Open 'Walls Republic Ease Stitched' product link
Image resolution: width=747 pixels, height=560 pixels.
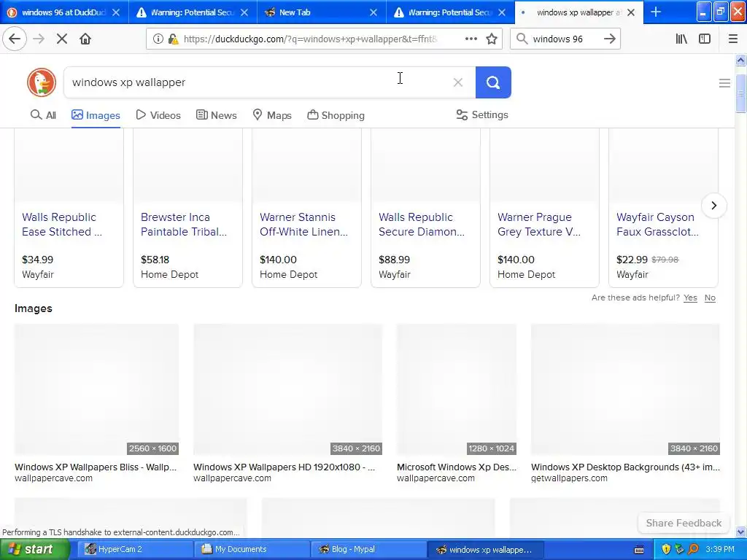pyautogui.click(x=62, y=225)
